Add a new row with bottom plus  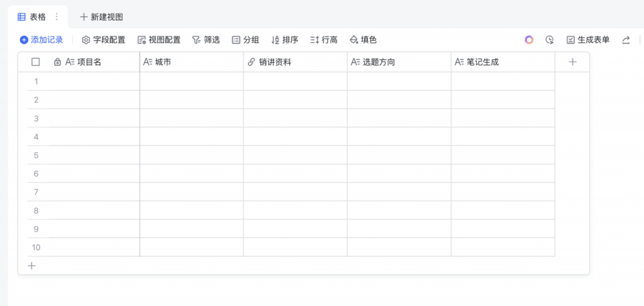click(31, 266)
